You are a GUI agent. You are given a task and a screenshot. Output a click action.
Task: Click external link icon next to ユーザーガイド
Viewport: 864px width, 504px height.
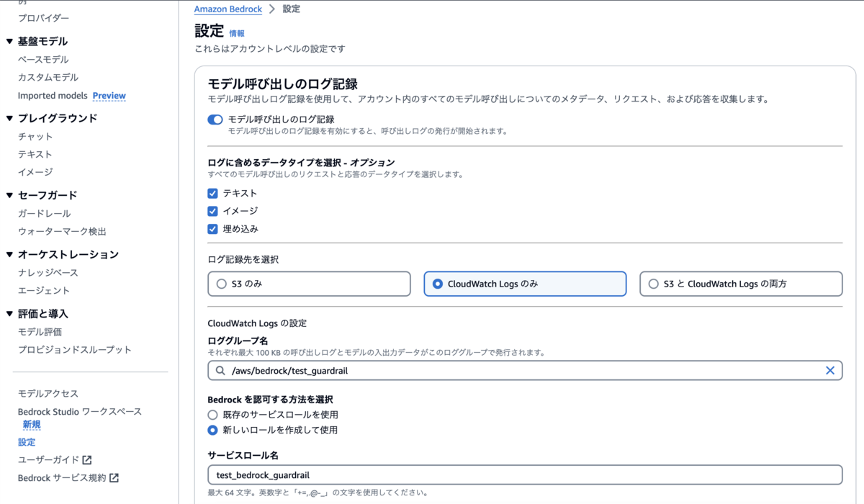[87, 459]
